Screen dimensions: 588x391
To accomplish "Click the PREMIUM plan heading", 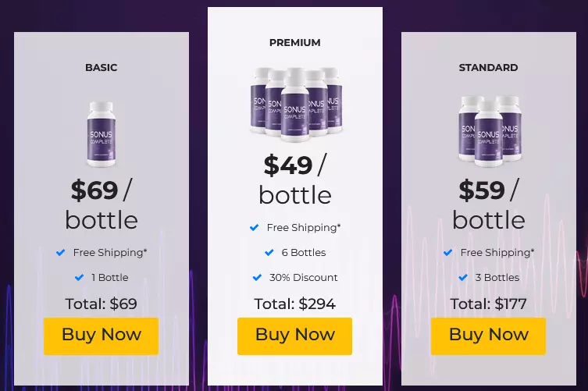I will (x=295, y=43).
